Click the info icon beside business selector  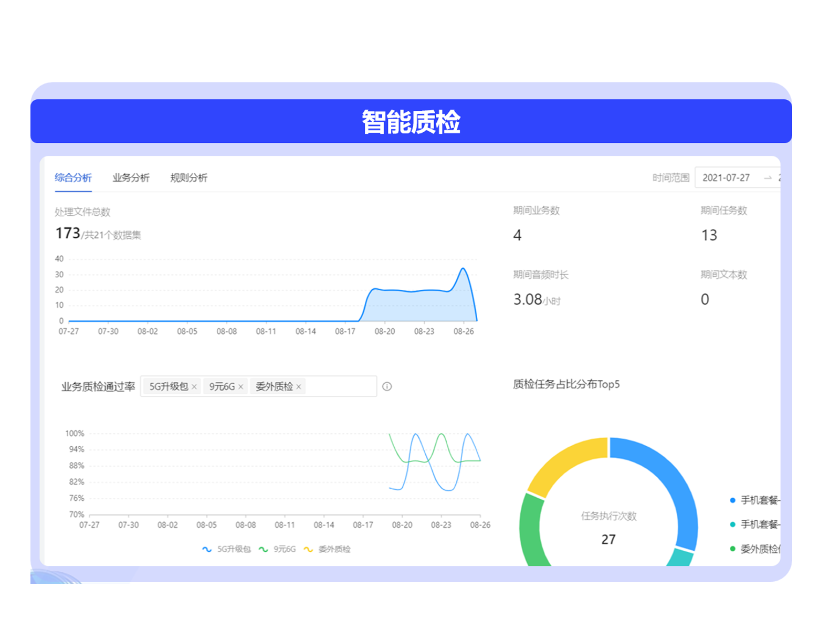[x=387, y=386]
